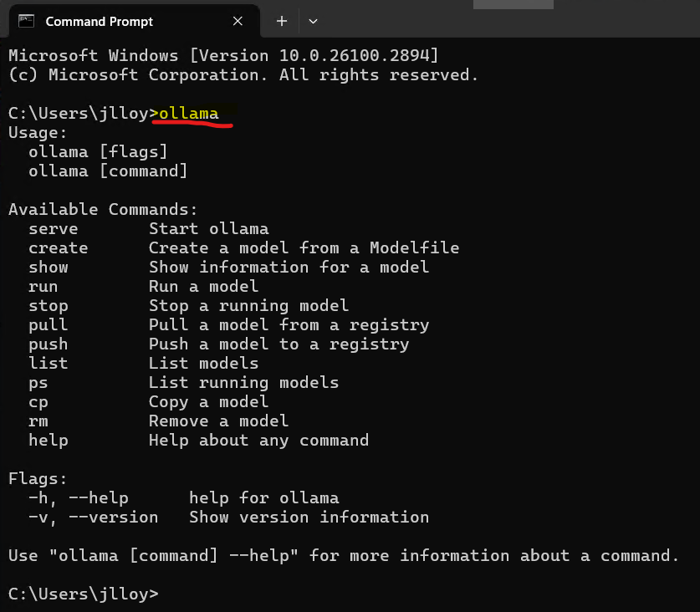Screen dimensions: 700x612
Task: Click the Command Prompt tab icon
Action: click(26, 21)
